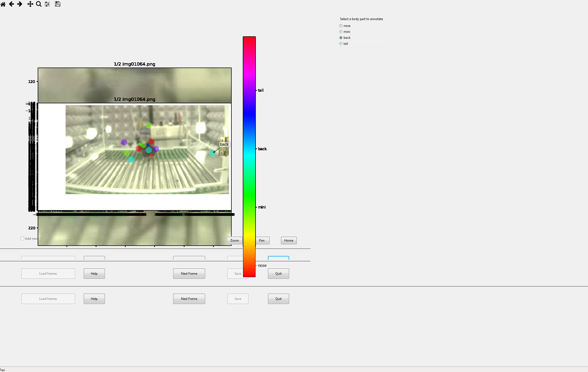The width and height of the screenshot is (588, 372).
Task: Click the leftmost purple marker in image
Action: (124, 142)
